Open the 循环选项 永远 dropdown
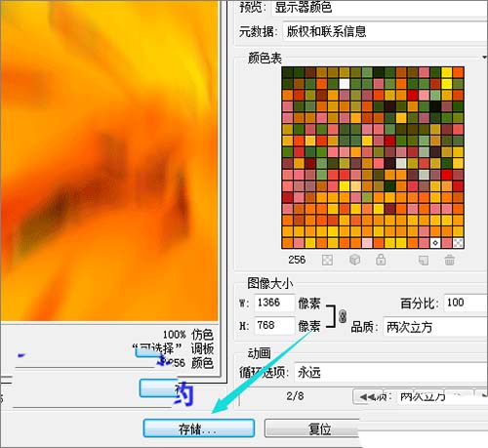488x448 pixels. pyautogui.click(x=390, y=372)
